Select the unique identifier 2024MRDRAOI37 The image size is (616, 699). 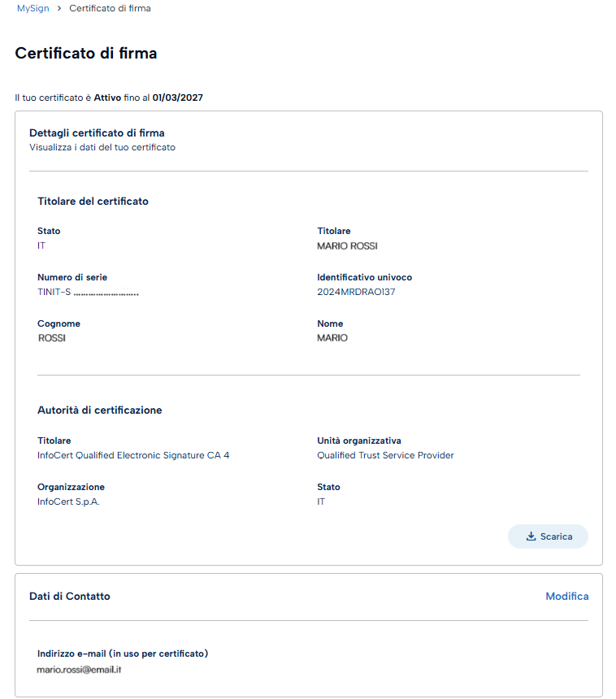pos(356,292)
